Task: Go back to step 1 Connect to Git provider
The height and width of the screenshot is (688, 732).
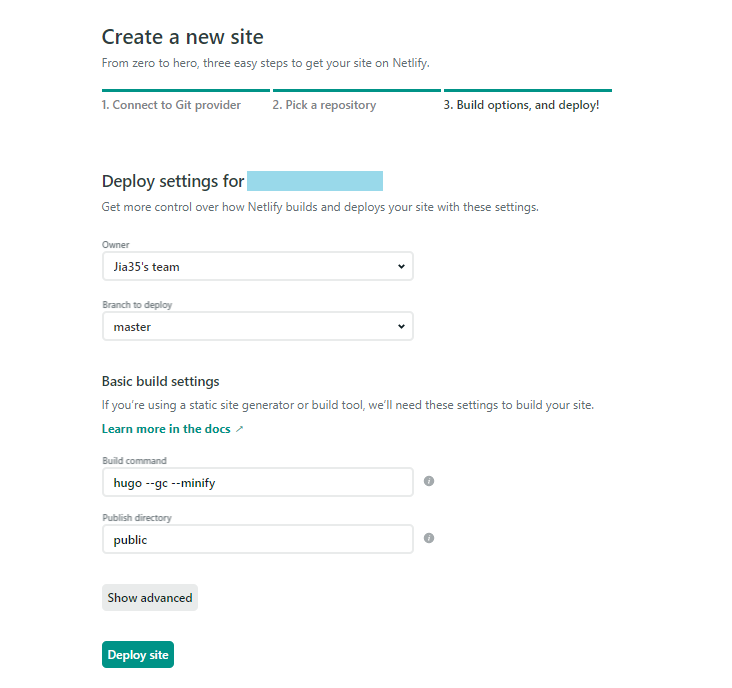Action: 171,105
